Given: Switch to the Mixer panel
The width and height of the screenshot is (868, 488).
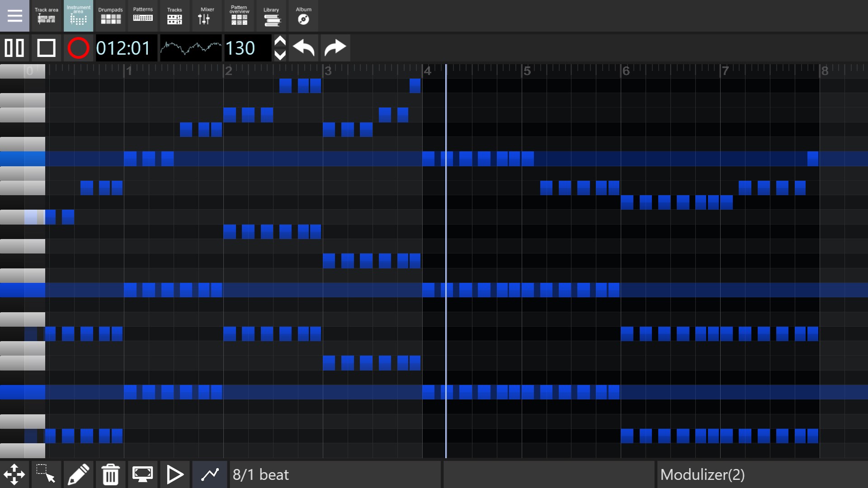Looking at the screenshot, I should [x=207, y=16].
